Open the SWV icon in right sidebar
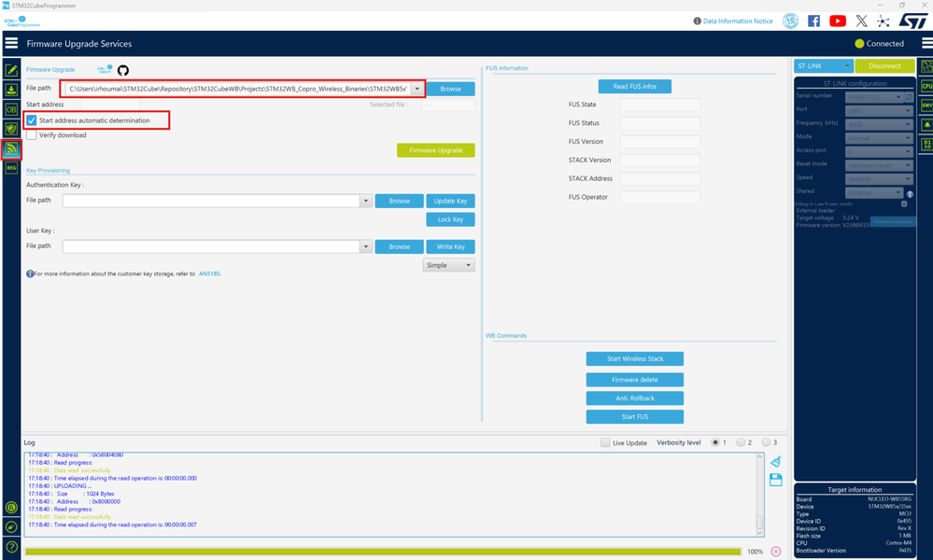The image size is (933, 560). (926, 105)
